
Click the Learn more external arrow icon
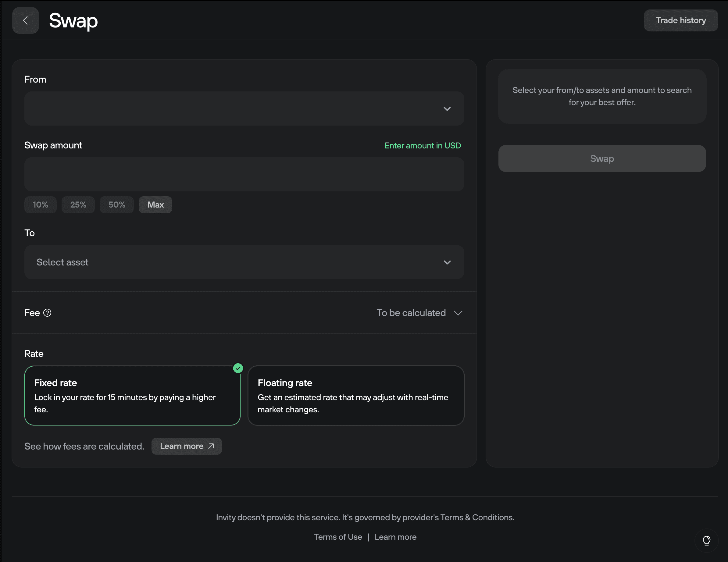tap(211, 446)
